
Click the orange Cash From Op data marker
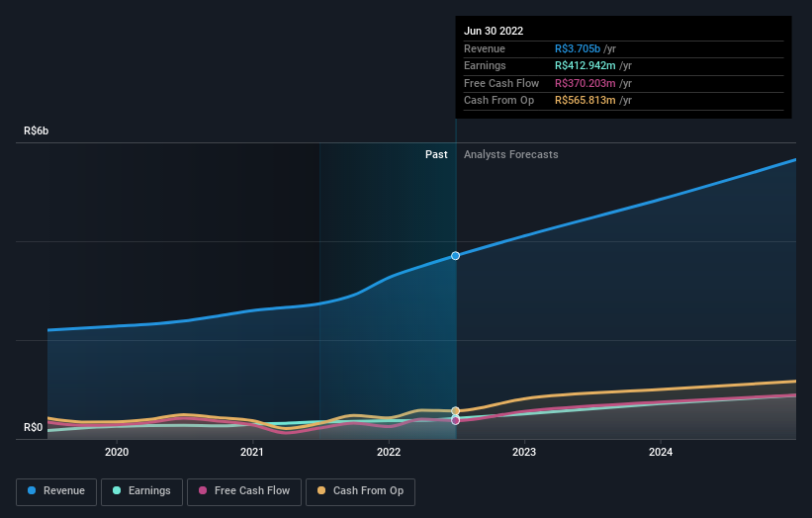point(455,411)
